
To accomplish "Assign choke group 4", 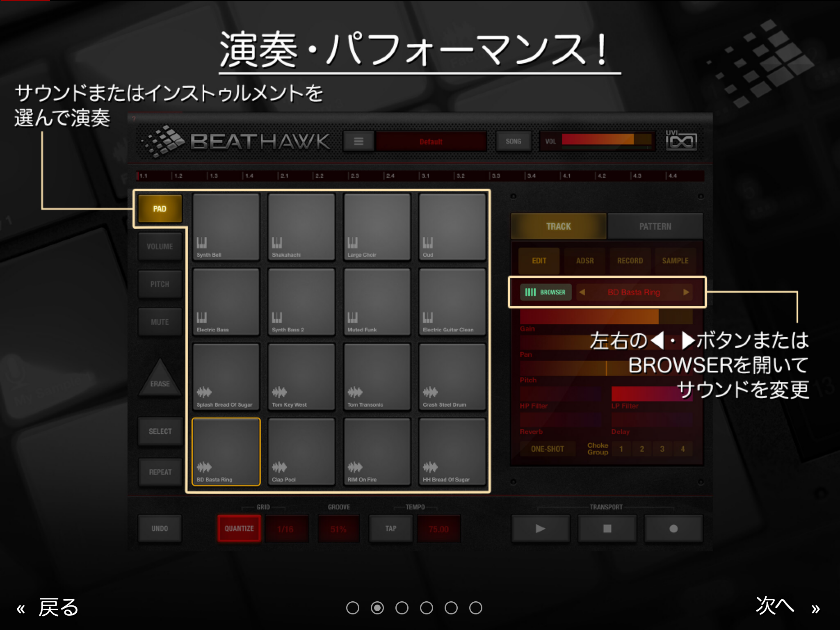I will [x=682, y=449].
